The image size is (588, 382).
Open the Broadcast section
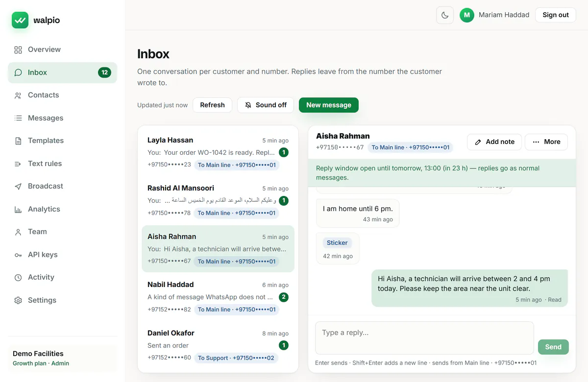pos(63,187)
